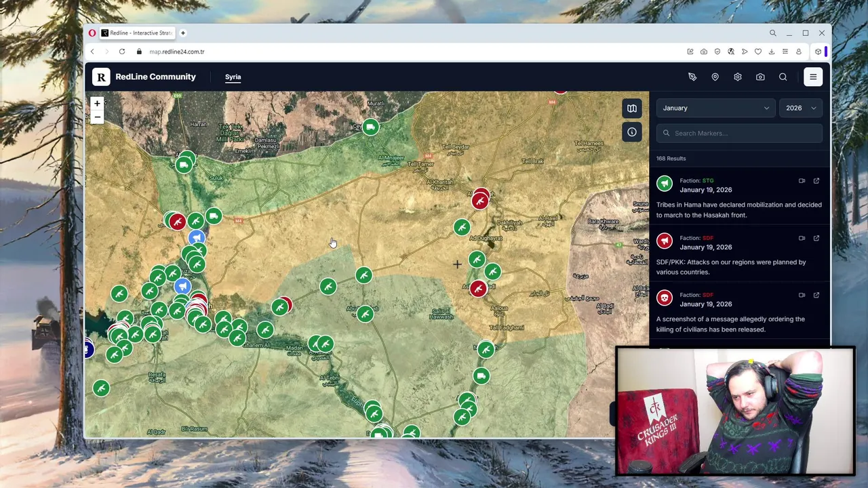Open external link for SDF/PKK attacks entry
The image size is (868, 488).
click(816, 238)
